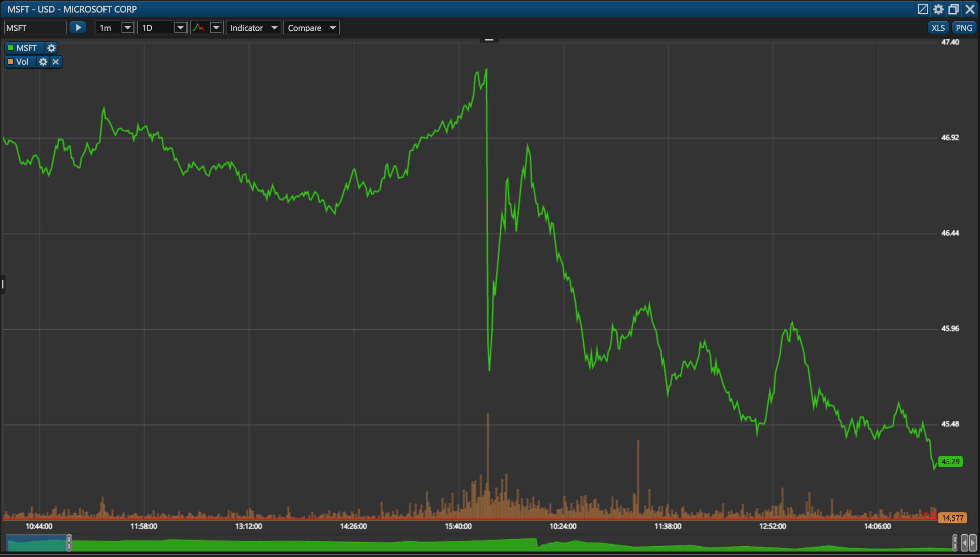Click the 45.96 price axis label
Screen dimensions: 980x557
click(950, 329)
